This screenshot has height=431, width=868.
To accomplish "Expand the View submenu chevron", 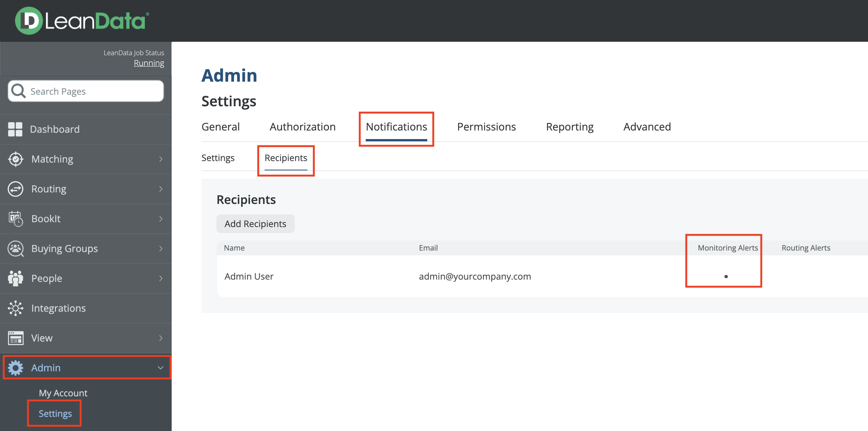I will pos(161,338).
